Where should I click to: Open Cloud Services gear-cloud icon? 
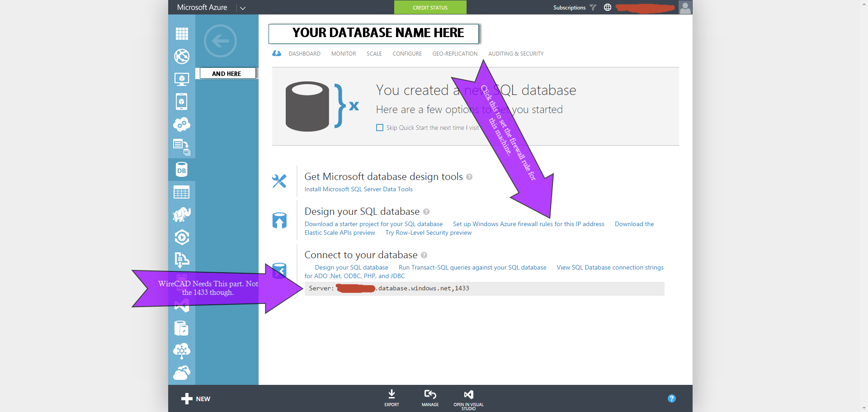182,124
